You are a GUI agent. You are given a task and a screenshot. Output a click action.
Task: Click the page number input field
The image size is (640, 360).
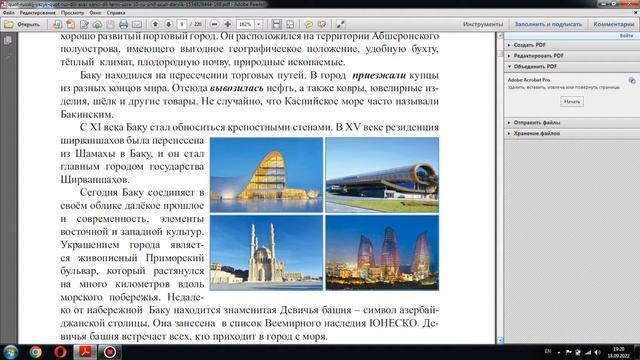pyautogui.click(x=182, y=24)
